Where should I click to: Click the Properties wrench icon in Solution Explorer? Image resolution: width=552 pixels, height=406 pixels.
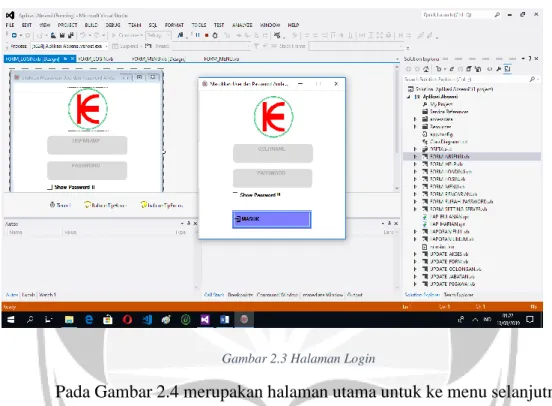498,69
